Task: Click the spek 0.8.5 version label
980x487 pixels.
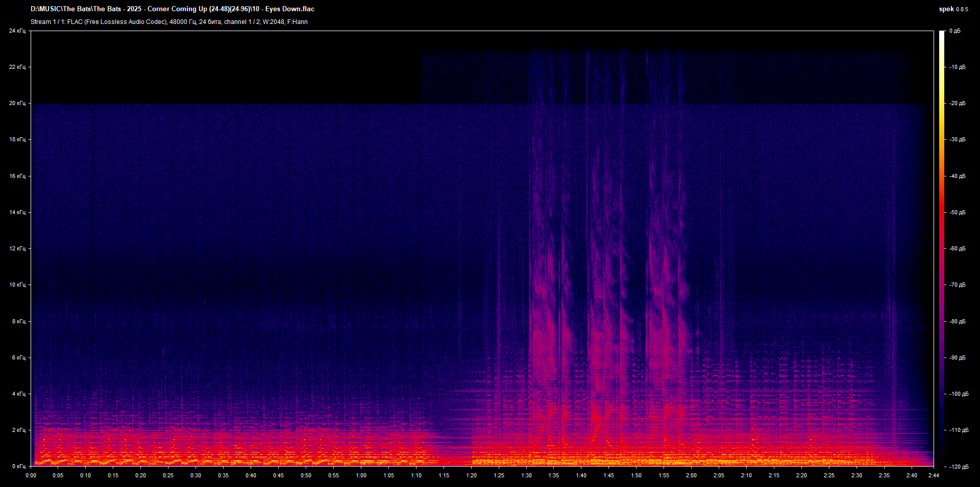Action: [953, 9]
